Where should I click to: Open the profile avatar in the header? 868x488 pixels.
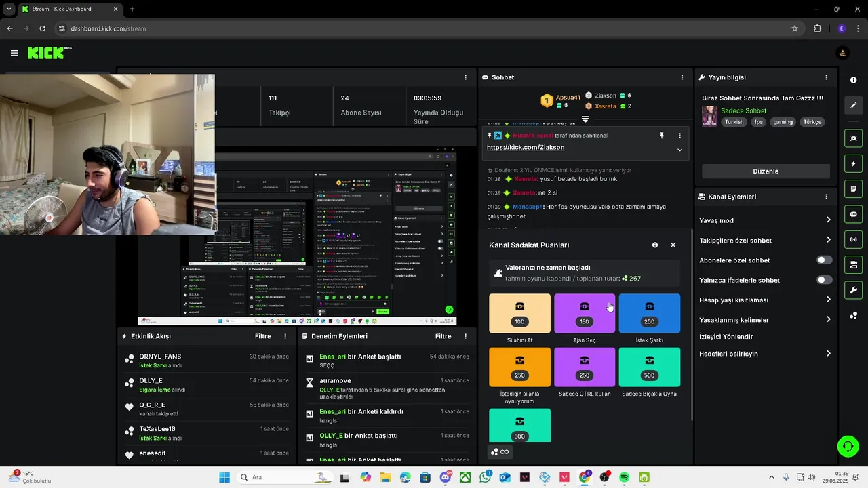[843, 53]
